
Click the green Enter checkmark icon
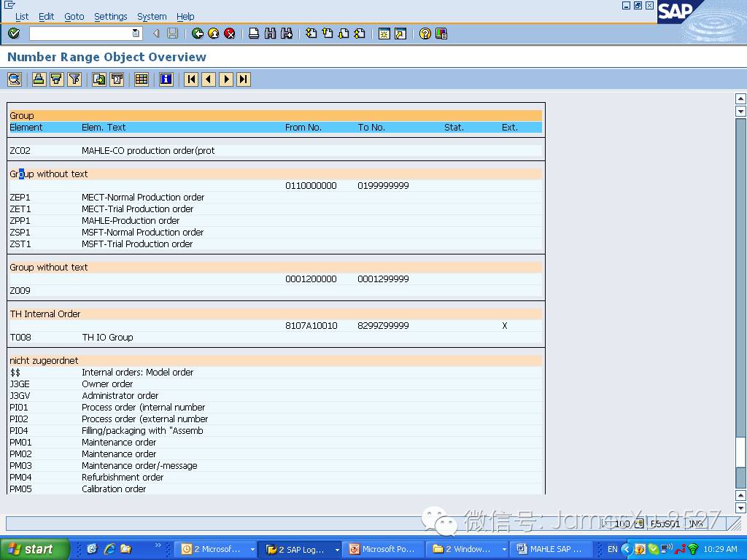(x=14, y=34)
